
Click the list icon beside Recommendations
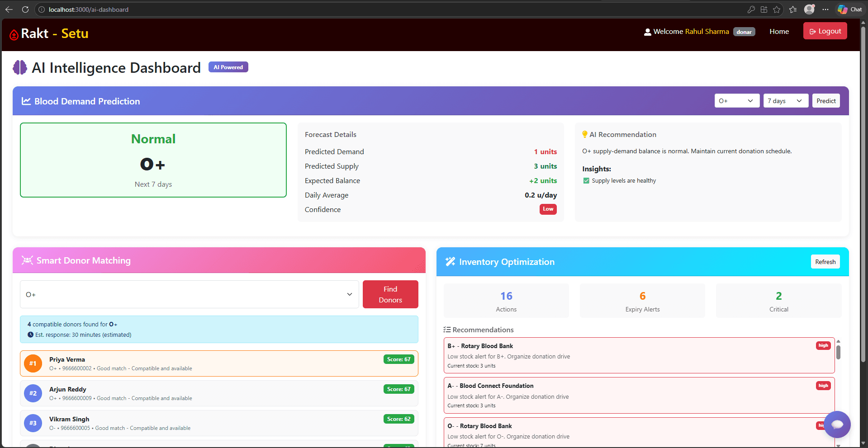(447, 330)
